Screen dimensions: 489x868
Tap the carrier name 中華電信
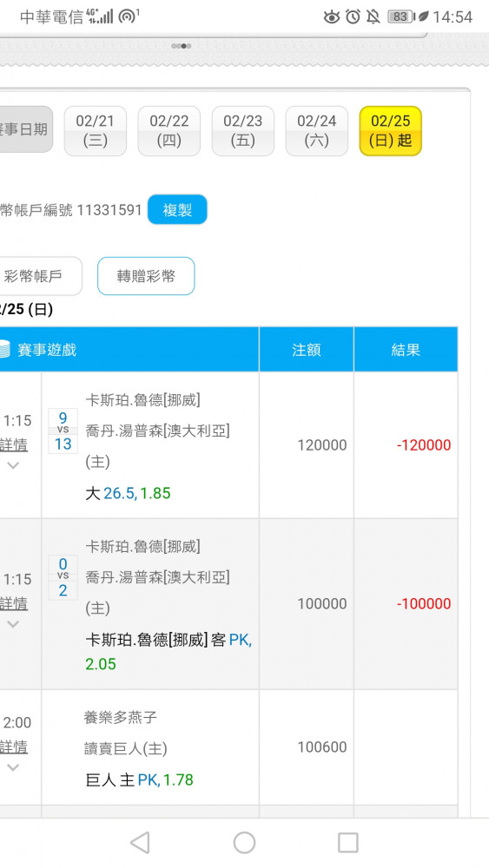(51, 17)
